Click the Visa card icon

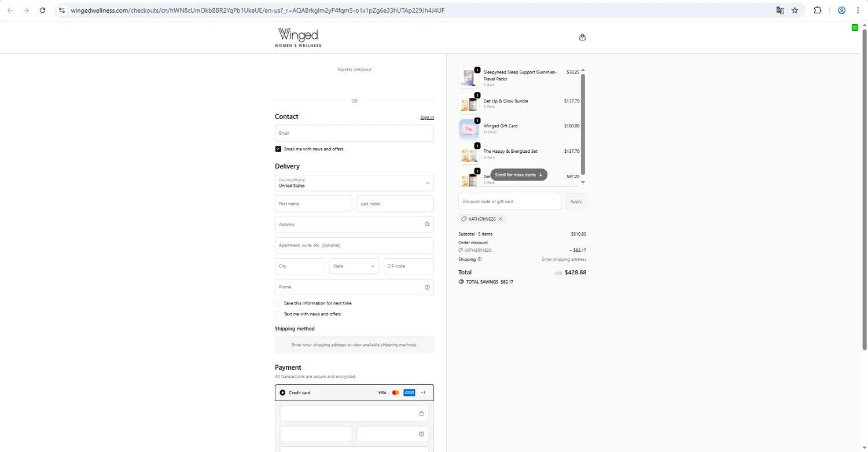[x=382, y=392]
